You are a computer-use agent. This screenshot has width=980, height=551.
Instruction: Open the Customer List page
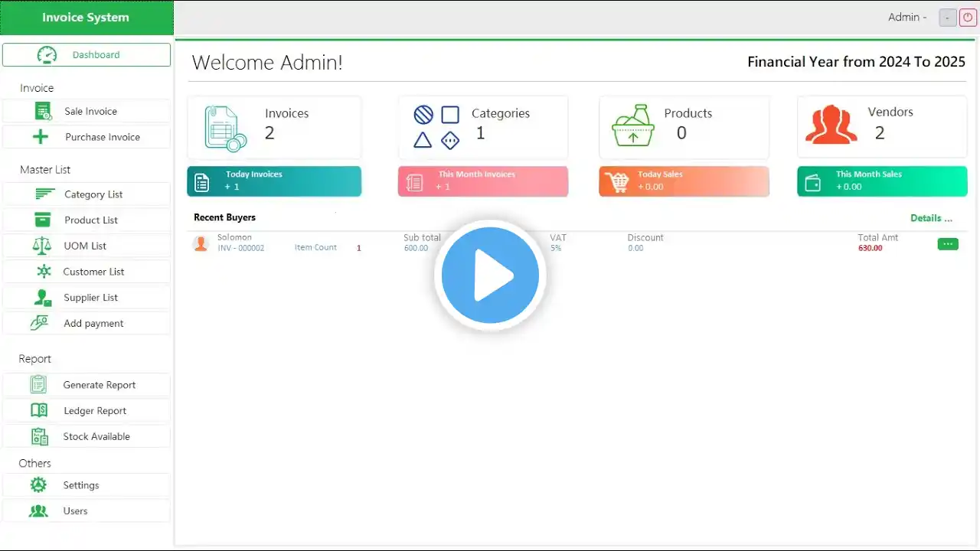click(87, 272)
